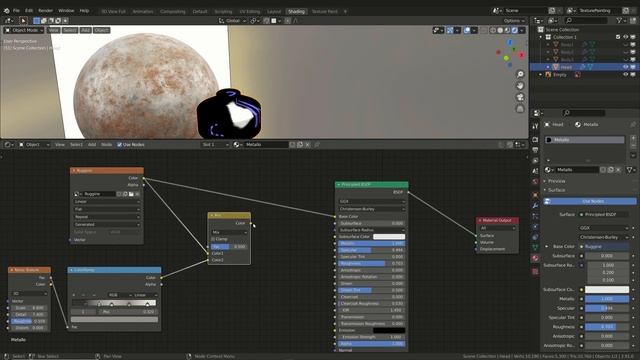
Task: Click the red X axis on navigation gizmo
Action: [x=522, y=55]
